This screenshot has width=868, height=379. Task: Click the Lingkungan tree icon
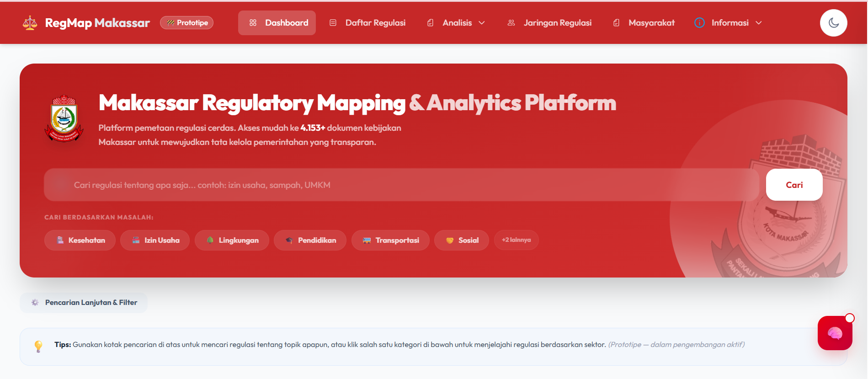tap(210, 240)
